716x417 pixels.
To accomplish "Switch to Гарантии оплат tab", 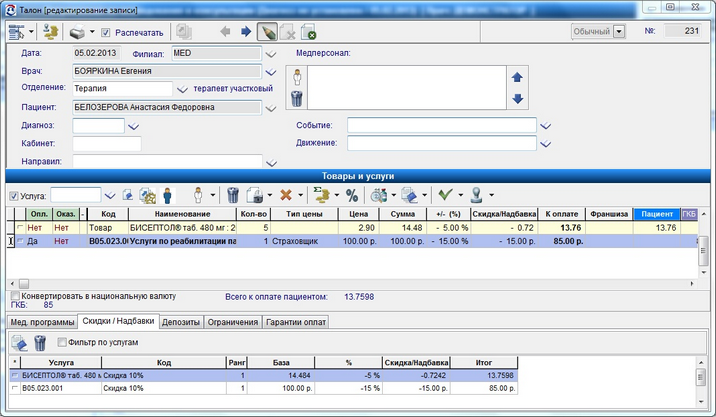I will point(296,322).
